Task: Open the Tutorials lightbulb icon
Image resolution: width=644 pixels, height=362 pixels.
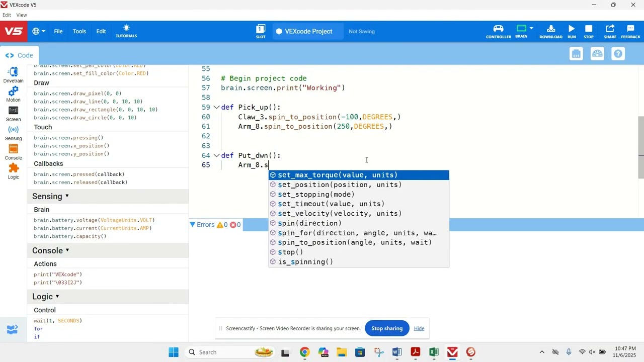Action: click(126, 31)
